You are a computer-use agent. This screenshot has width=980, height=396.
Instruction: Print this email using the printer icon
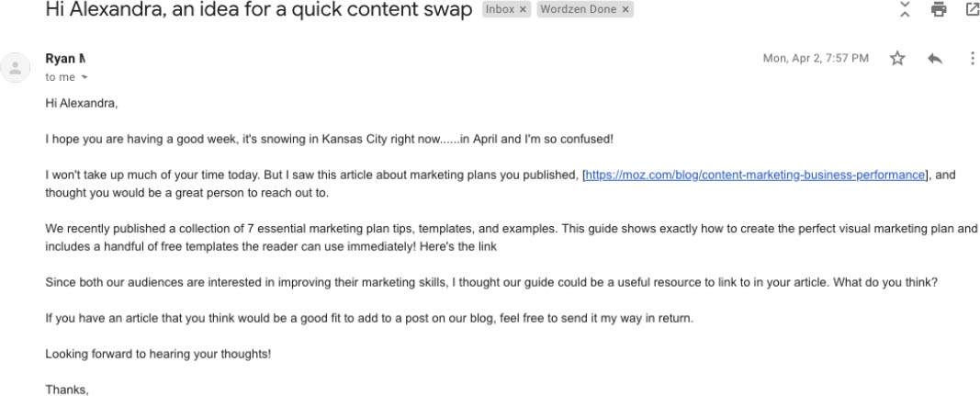pos(938,9)
